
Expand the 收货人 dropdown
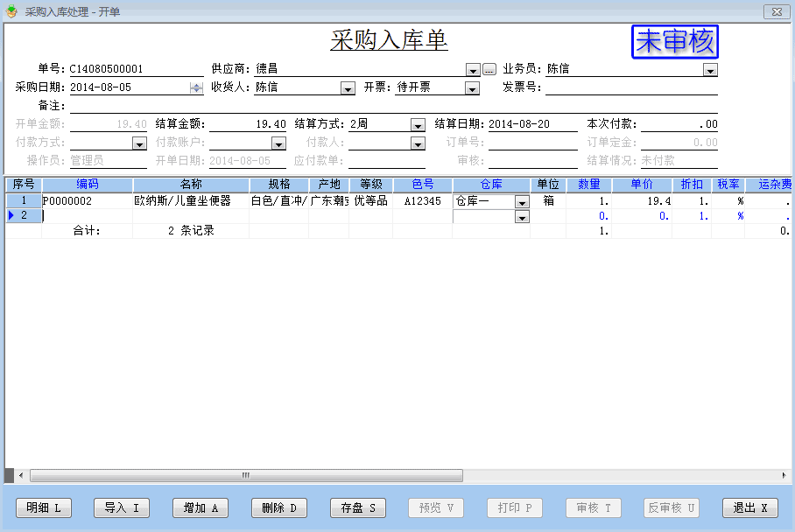click(348, 88)
